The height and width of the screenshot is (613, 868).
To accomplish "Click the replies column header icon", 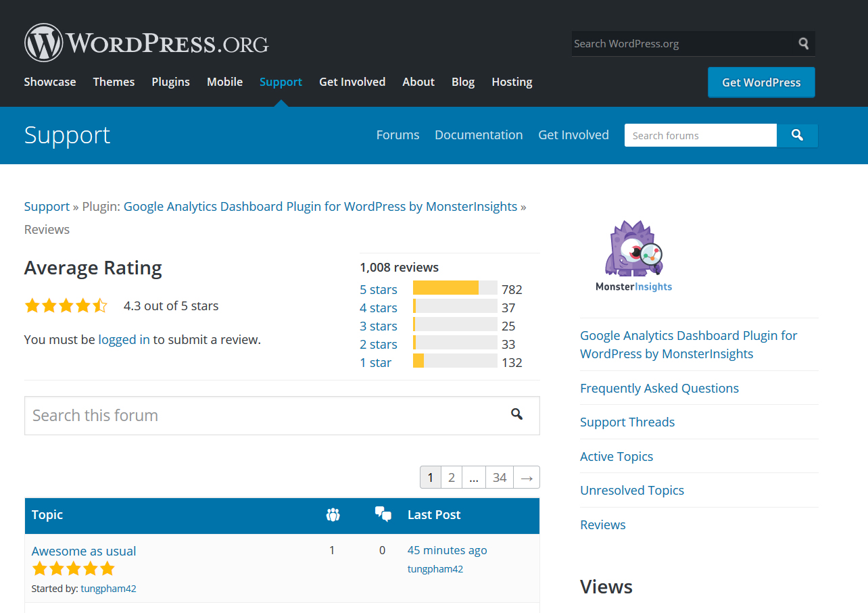I will coord(383,514).
